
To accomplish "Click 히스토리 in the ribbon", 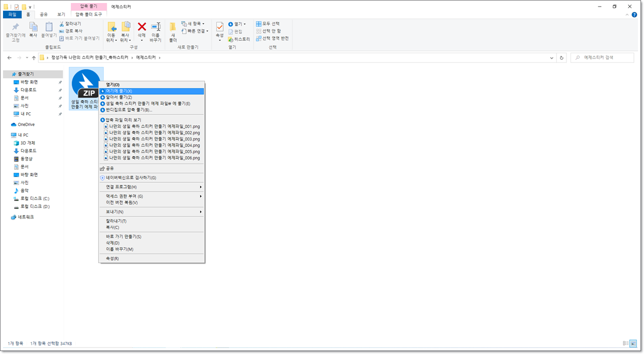I will coord(239,39).
